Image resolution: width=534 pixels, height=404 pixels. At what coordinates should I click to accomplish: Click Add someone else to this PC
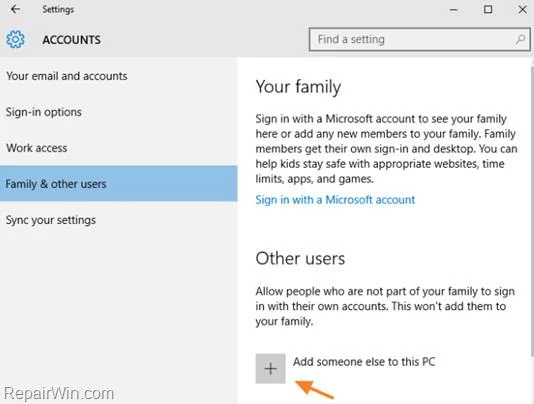coord(364,361)
